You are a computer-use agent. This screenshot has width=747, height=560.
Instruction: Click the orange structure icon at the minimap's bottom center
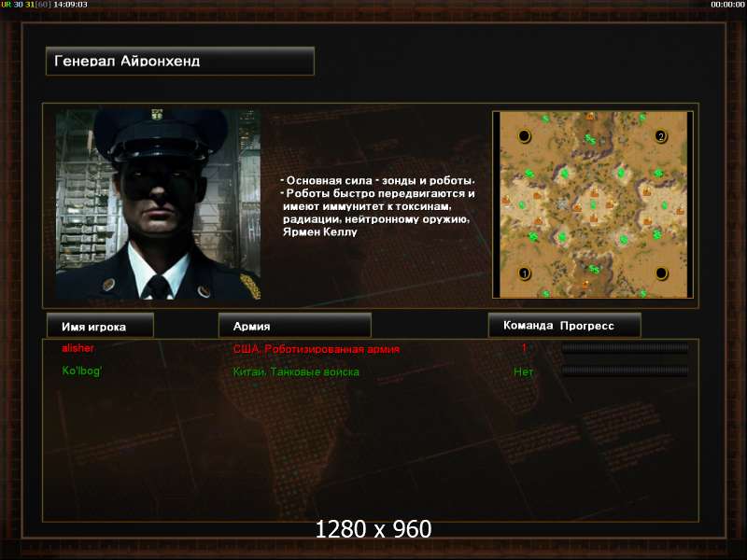585,285
